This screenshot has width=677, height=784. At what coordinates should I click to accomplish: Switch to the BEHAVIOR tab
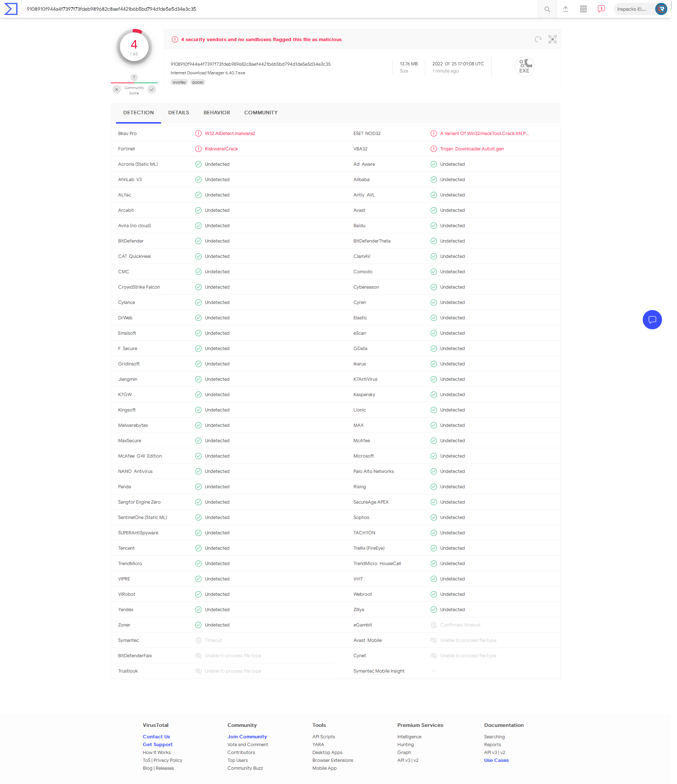[217, 113]
